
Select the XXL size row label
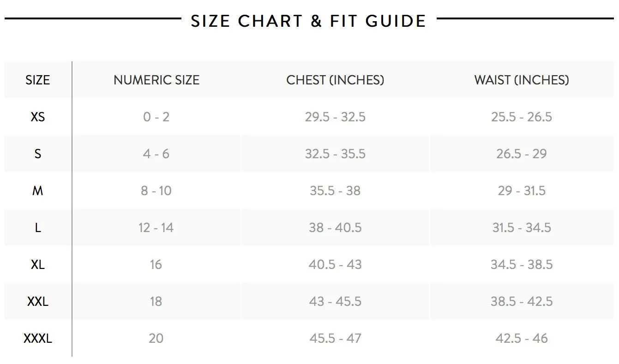(37, 301)
